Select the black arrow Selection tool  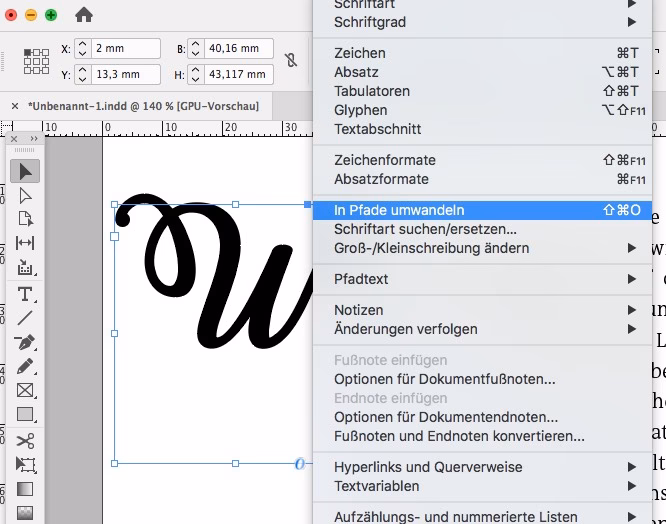click(x=25, y=171)
